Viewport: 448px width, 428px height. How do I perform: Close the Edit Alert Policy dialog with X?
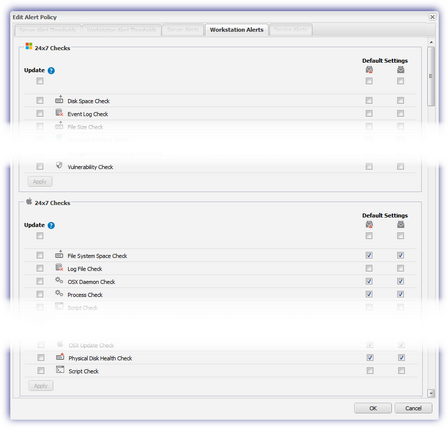click(432, 17)
